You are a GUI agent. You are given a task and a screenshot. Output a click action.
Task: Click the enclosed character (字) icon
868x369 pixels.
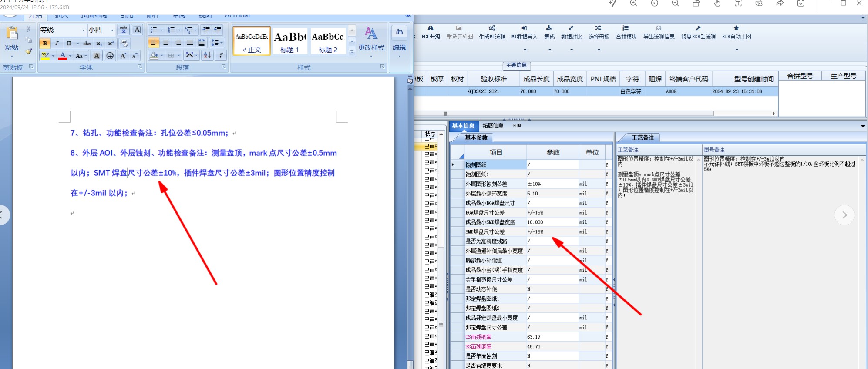pyautogui.click(x=110, y=56)
